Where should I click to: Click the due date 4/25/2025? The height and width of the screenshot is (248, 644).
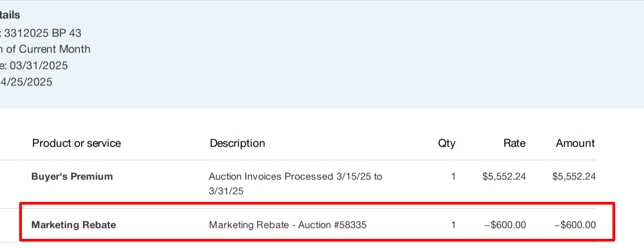coord(26,82)
